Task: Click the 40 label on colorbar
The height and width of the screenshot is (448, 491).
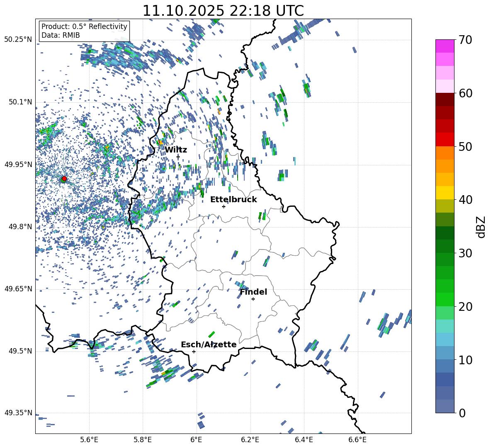Action: click(465, 200)
